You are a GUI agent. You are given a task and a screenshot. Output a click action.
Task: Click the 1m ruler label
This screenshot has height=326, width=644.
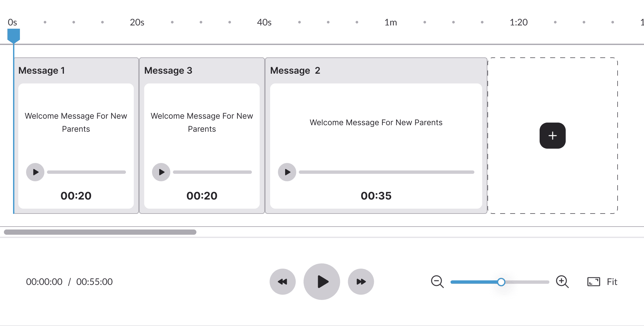pos(391,22)
